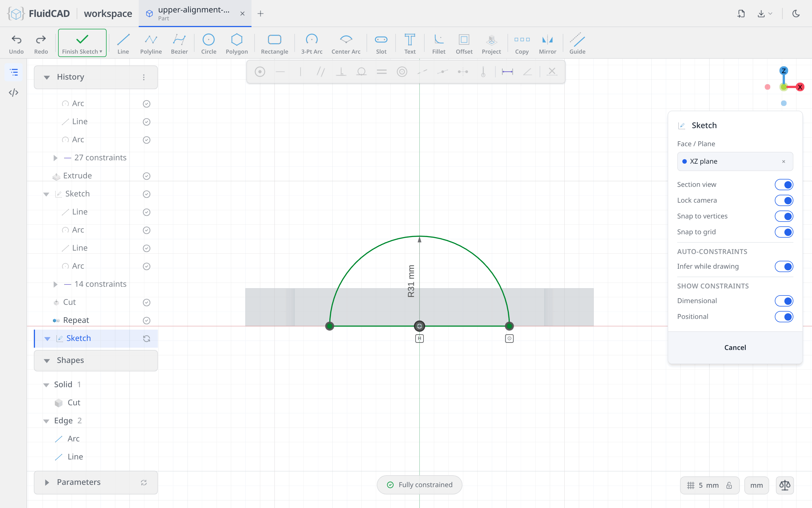Open the mm units button
Image resolution: width=812 pixels, height=508 pixels.
[x=756, y=485]
